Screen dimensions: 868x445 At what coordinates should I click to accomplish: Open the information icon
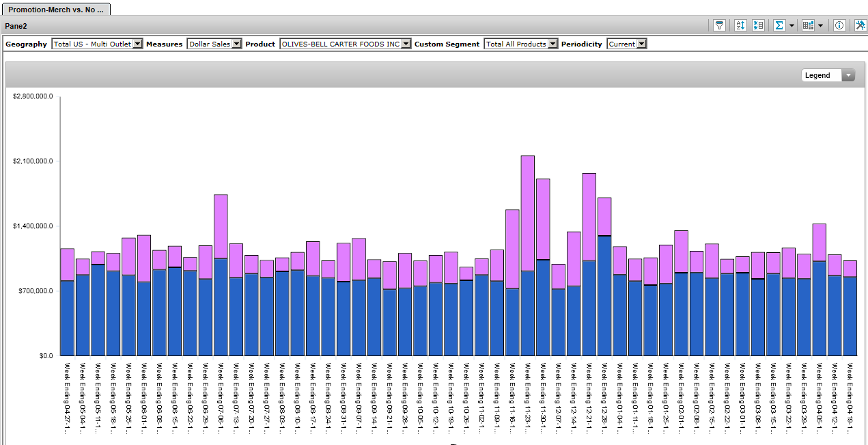(839, 25)
